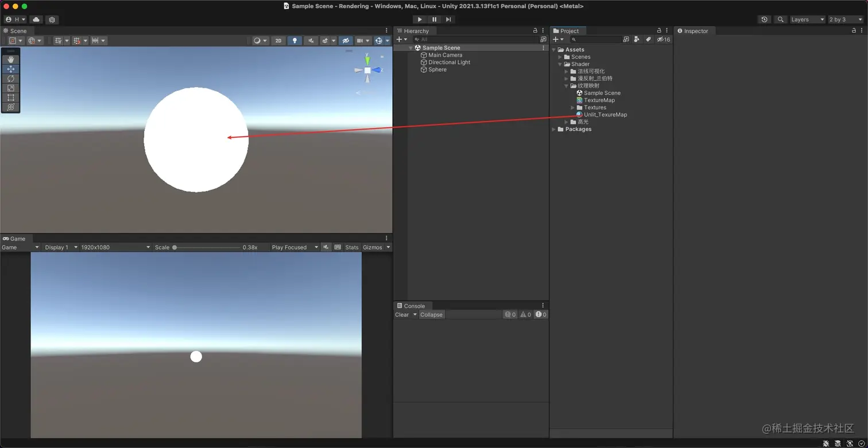Screen dimensions: 868x448
Task: Click the Play button
Action: (x=420, y=20)
